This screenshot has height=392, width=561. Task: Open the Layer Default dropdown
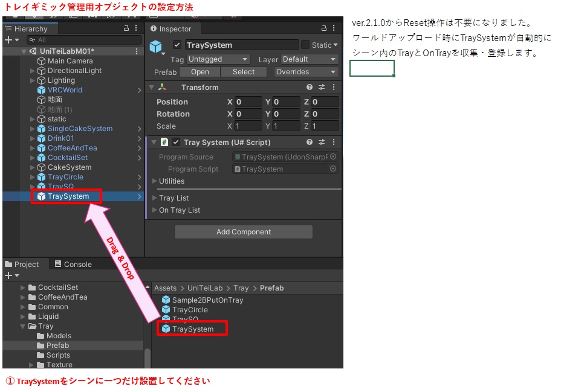310,59
